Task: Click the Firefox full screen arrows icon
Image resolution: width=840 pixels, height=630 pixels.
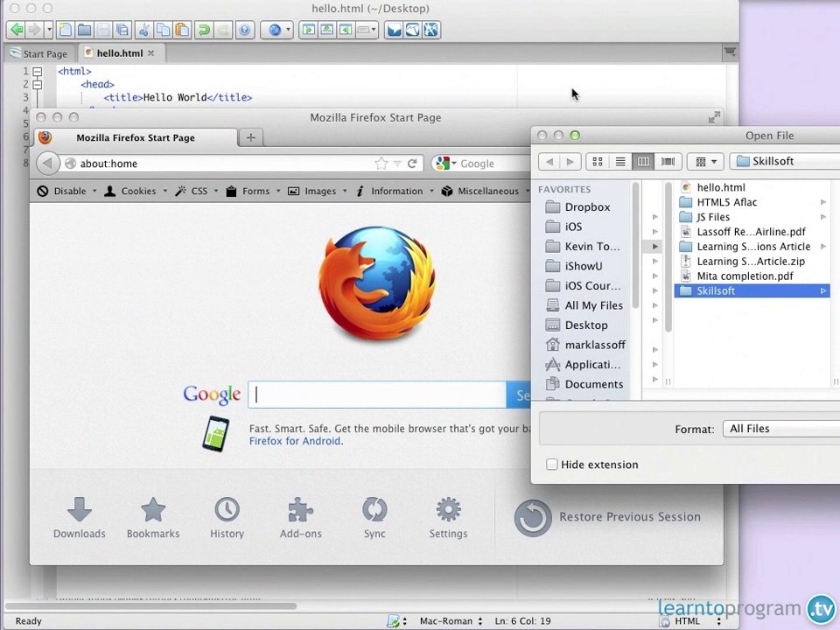Action: (714, 117)
